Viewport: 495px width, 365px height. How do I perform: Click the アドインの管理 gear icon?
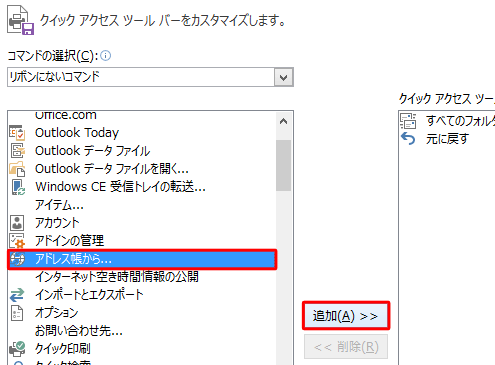[17, 241]
